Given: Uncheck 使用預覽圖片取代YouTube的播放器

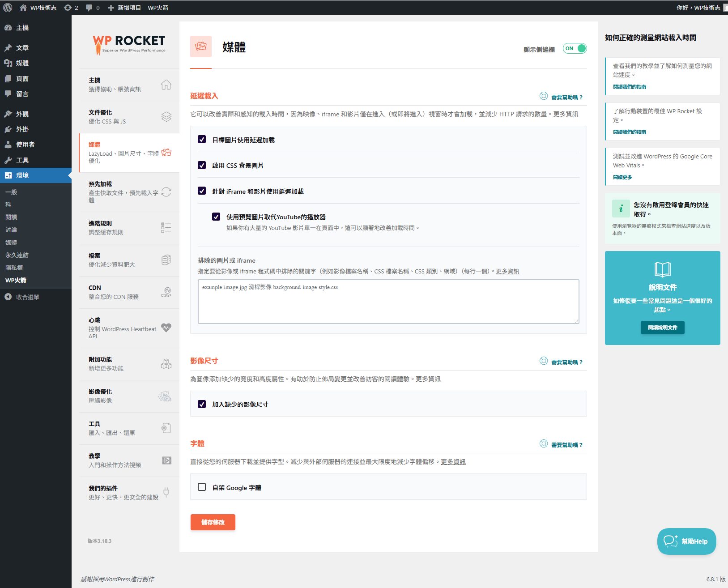Looking at the screenshot, I should click(216, 217).
